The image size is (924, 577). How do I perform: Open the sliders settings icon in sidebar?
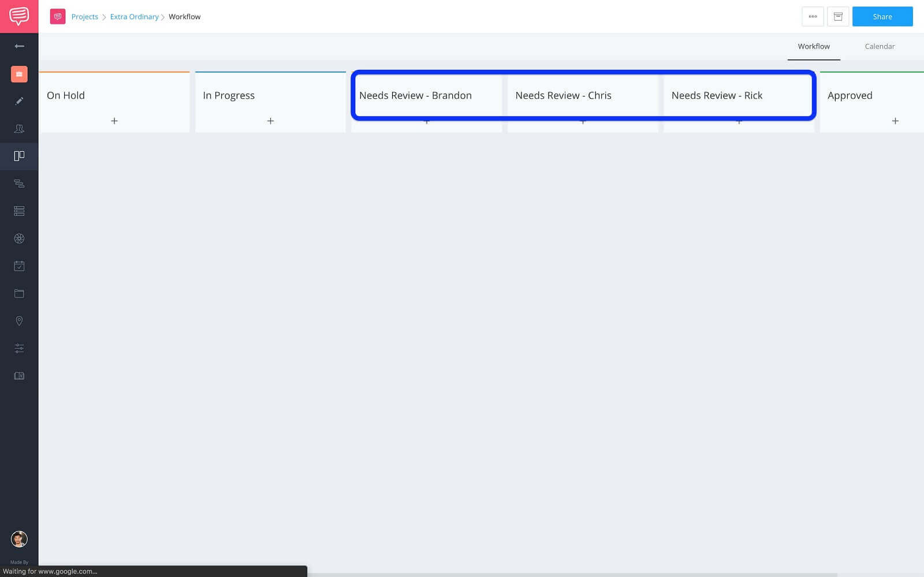[x=19, y=348]
